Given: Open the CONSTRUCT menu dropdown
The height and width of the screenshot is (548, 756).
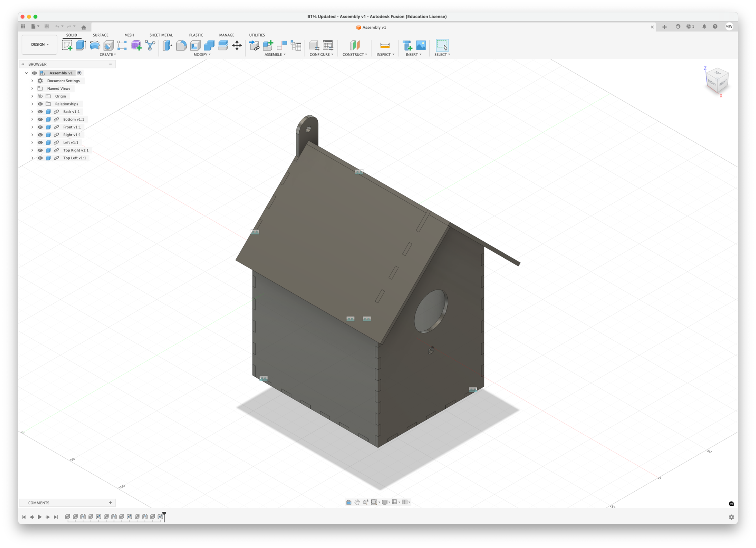Looking at the screenshot, I should (354, 55).
